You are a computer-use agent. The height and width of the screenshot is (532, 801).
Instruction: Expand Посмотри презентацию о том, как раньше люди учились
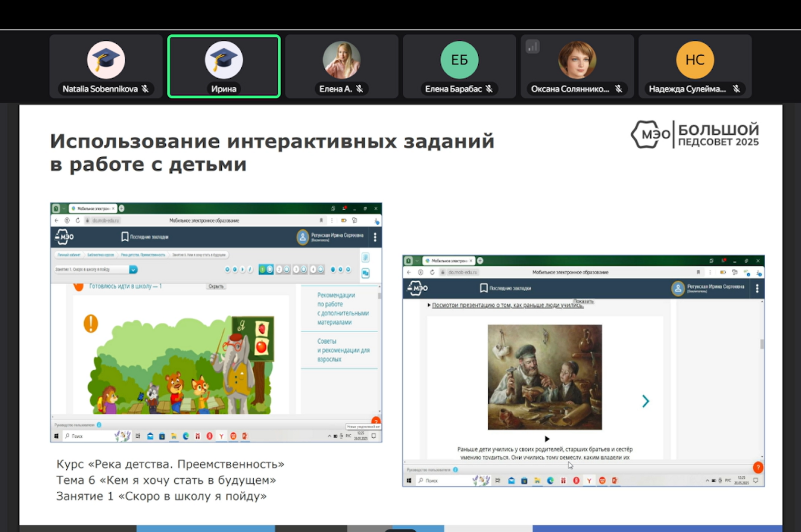point(507,305)
